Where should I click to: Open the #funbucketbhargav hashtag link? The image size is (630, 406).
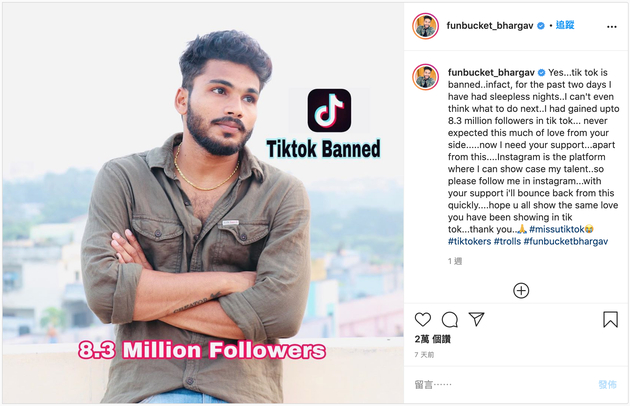tap(575, 241)
